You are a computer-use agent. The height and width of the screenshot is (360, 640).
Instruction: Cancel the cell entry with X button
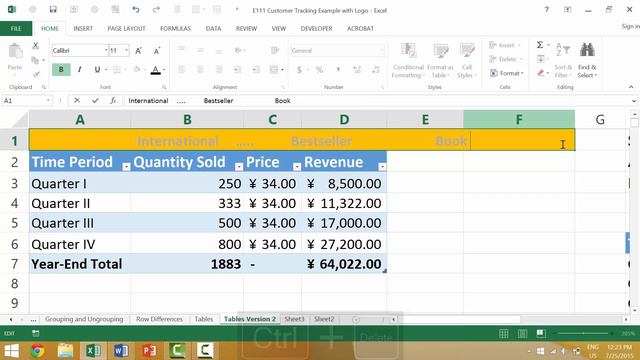[77, 100]
